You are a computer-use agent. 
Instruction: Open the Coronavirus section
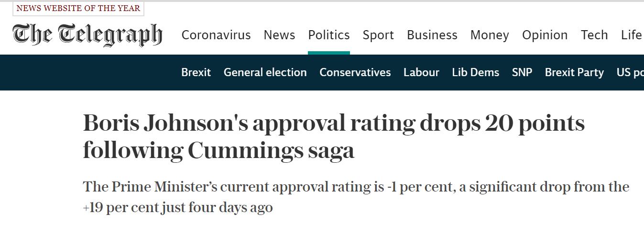tap(216, 35)
